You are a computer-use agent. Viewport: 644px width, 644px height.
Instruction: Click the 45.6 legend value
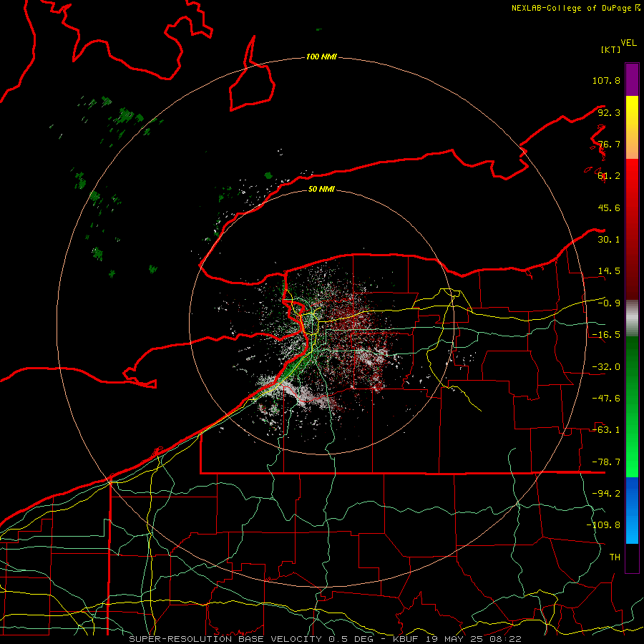[x=609, y=208]
